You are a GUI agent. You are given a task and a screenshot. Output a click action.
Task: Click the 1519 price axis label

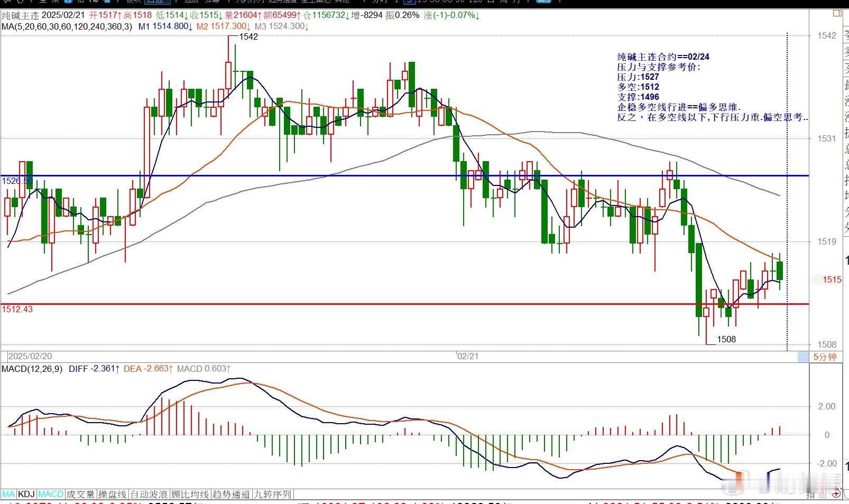tap(827, 241)
